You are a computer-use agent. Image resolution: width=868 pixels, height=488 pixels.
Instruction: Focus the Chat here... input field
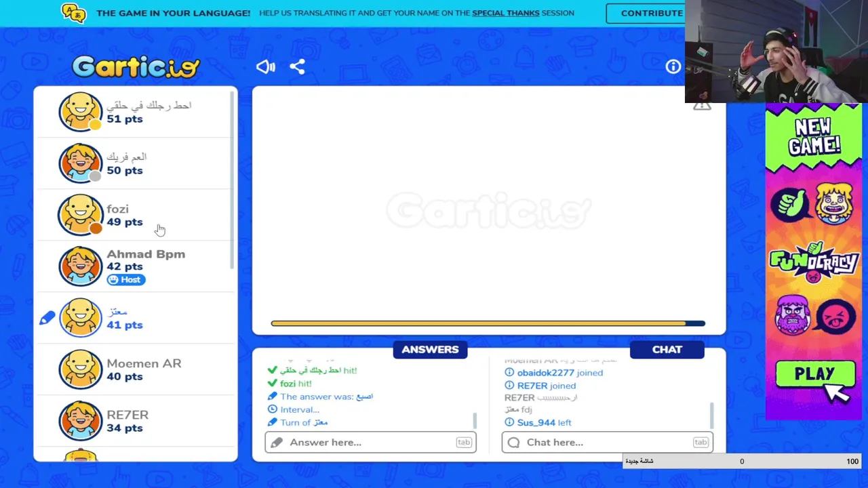point(608,443)
